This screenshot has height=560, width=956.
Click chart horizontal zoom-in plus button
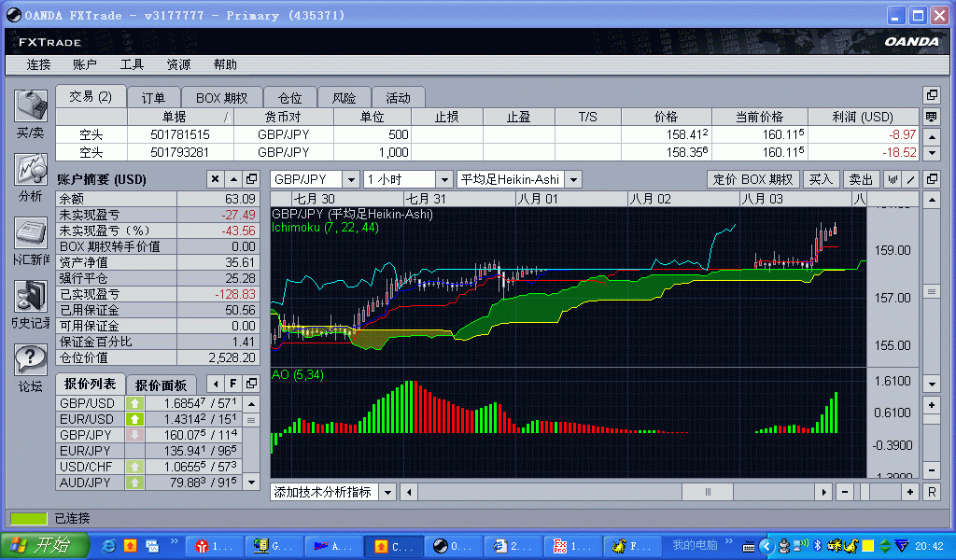pyautogui.click(x=910, y=492)
